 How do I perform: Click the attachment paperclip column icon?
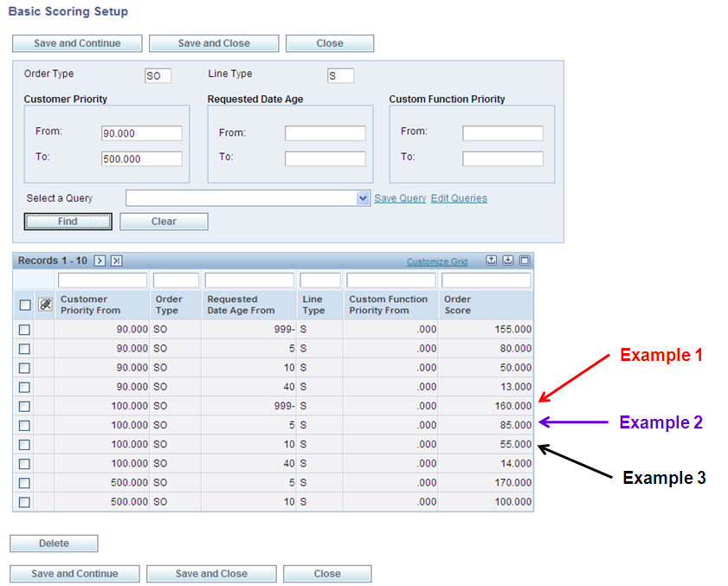click(x=45, y=305)
